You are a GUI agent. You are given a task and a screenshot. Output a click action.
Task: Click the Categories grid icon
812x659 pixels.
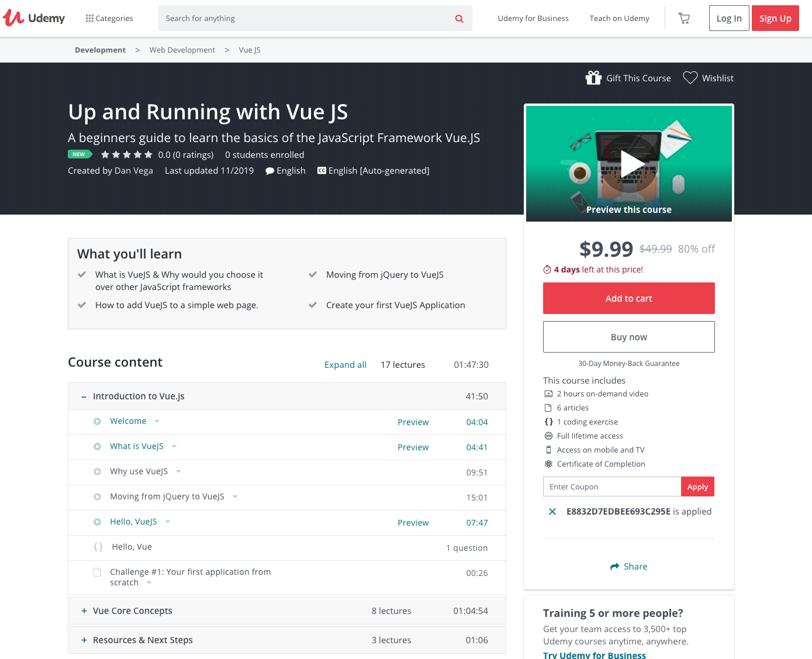coord(89,19)
